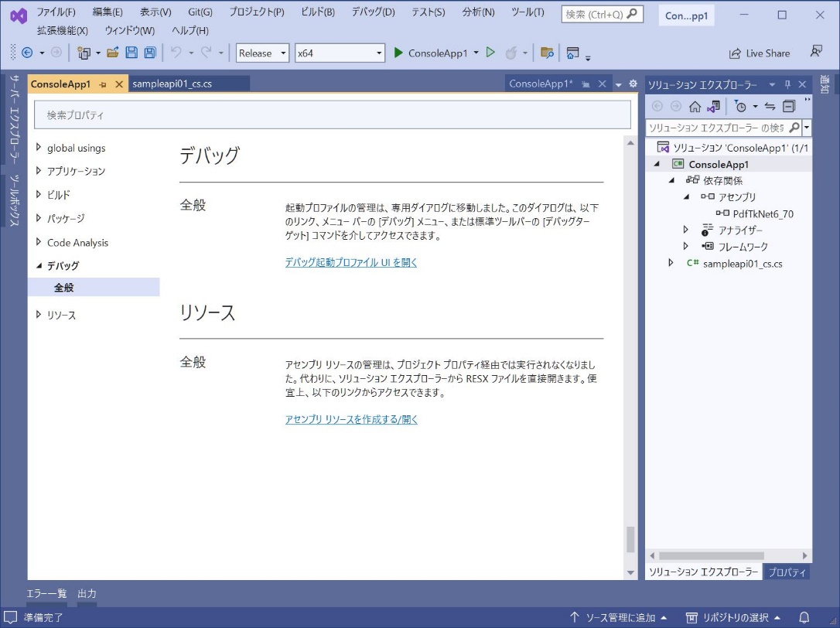The image size is (840, 628).
Task: Click the Home icon in Solution Explorer
Action: pyautogui.click(x=695, y=107)
